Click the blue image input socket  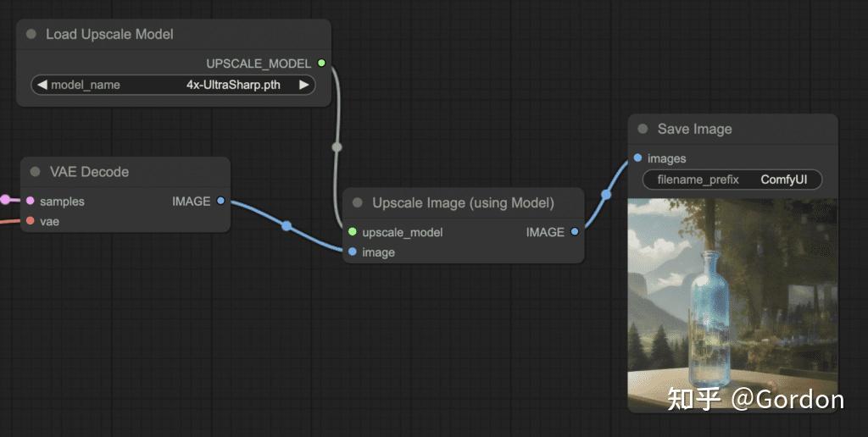(x=353, y=252)
